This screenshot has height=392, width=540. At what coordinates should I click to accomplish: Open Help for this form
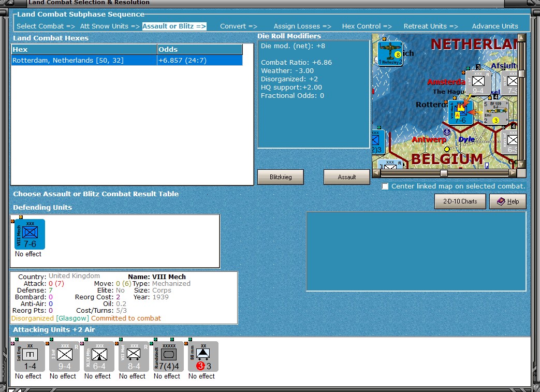(x=507, y=201)
